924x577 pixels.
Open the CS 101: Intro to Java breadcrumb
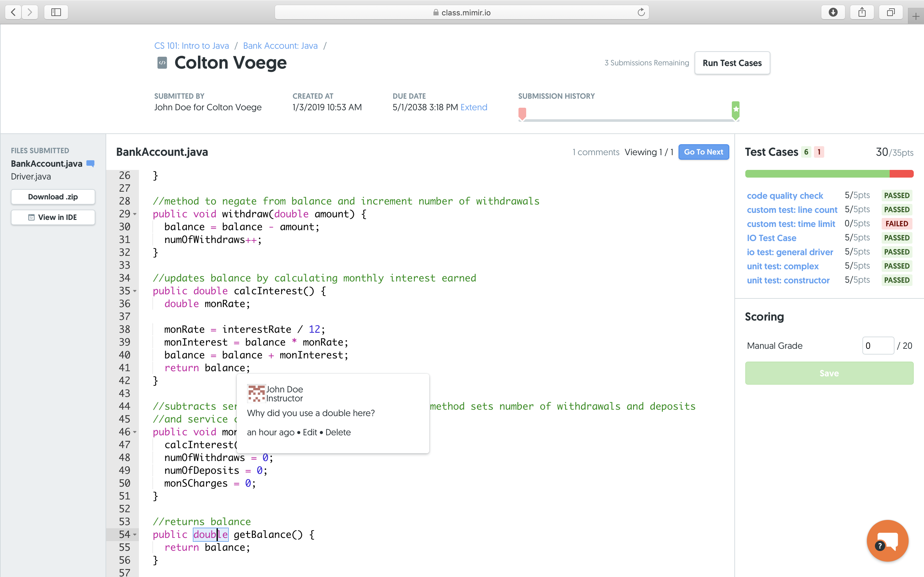point(191,46)
